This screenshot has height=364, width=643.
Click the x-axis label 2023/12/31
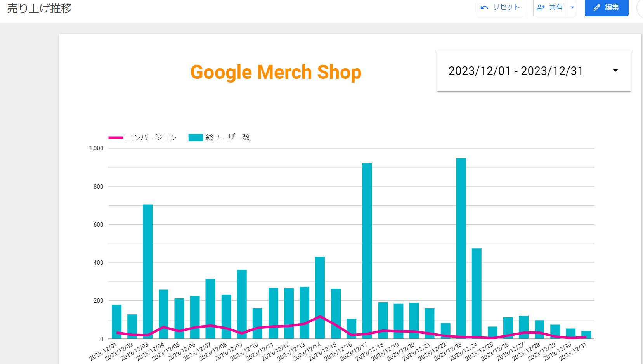[x=573, y=351]
